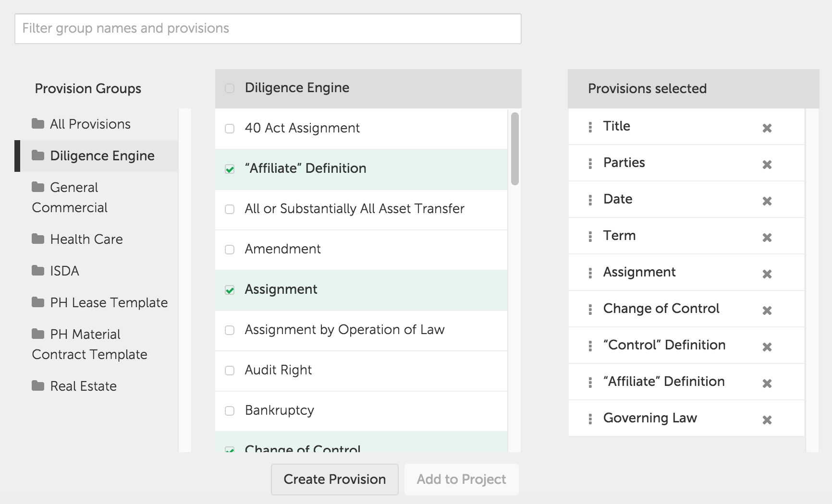Check the Audit Right checkbox

pos(230,371)
